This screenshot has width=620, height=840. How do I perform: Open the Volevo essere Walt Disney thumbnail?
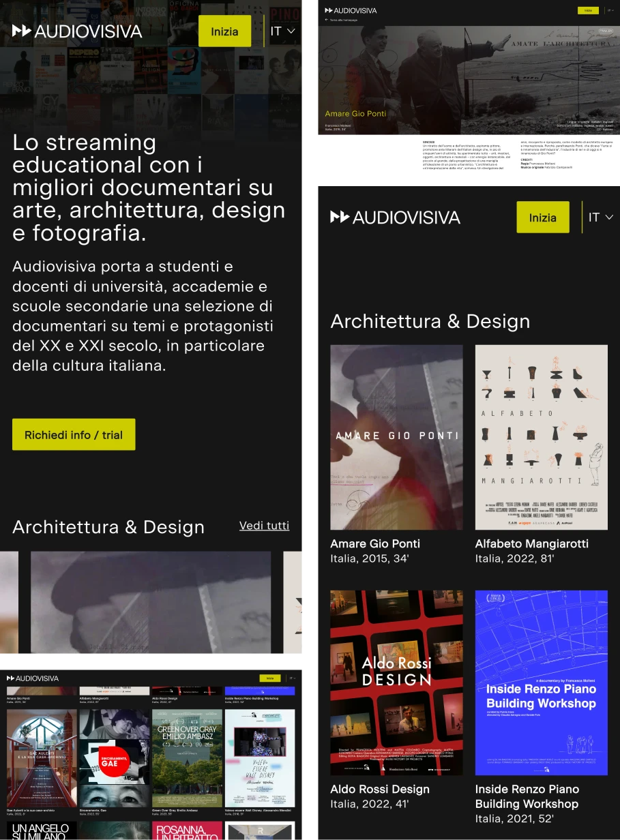(x=261, y=757)
